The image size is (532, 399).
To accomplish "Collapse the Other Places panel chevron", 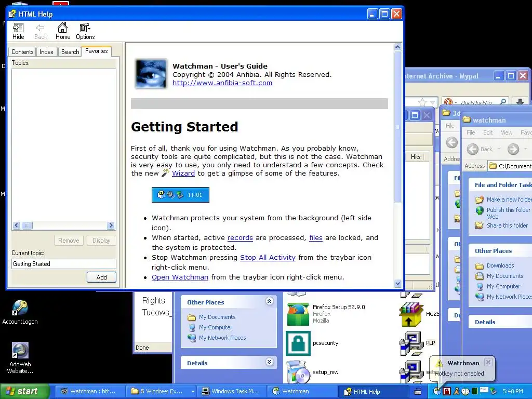I will click(x=270, y=301).
